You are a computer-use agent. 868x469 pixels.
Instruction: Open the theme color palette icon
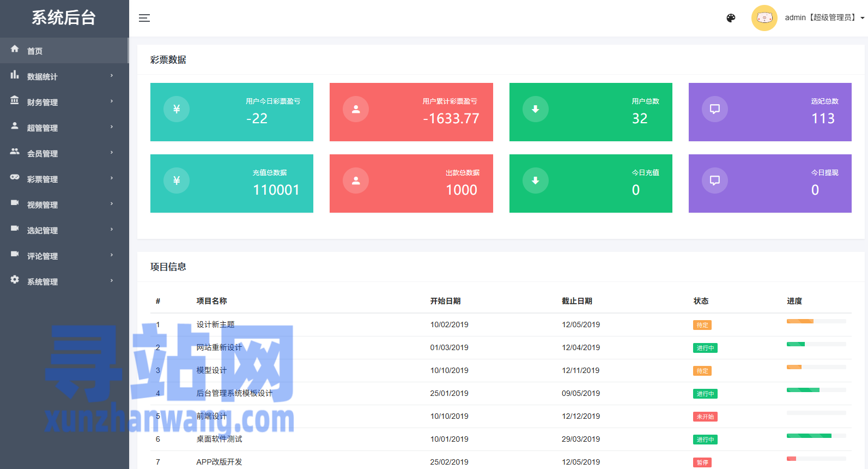(x=731, y=18)
